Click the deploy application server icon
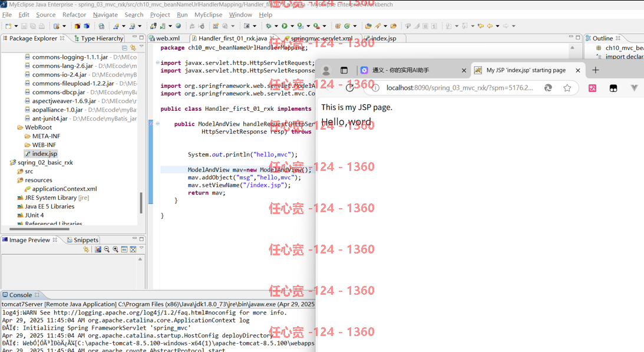Image resolution: width=644 pixels, height=352 pixels. (153, 26)
